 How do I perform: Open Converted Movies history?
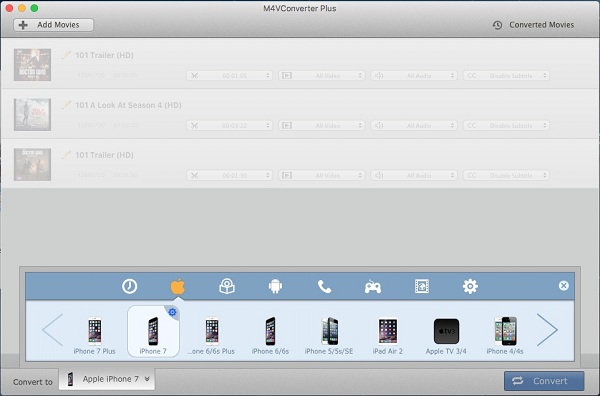coord(533,25)
